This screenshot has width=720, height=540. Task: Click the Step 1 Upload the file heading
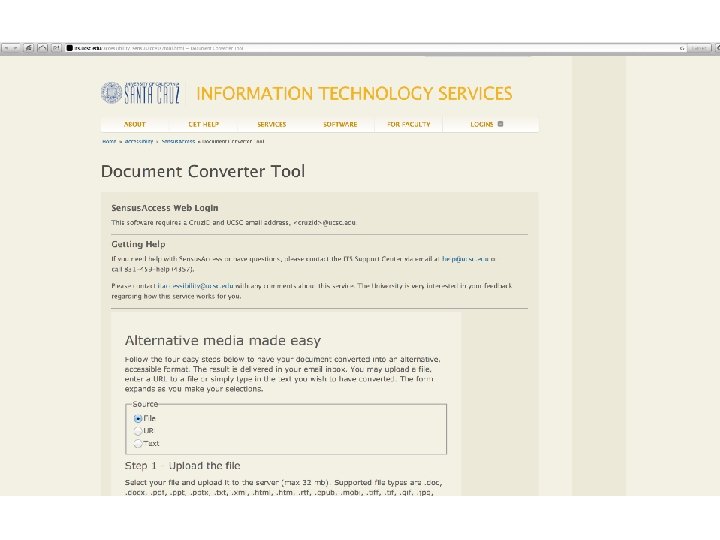tap(183, 466)
